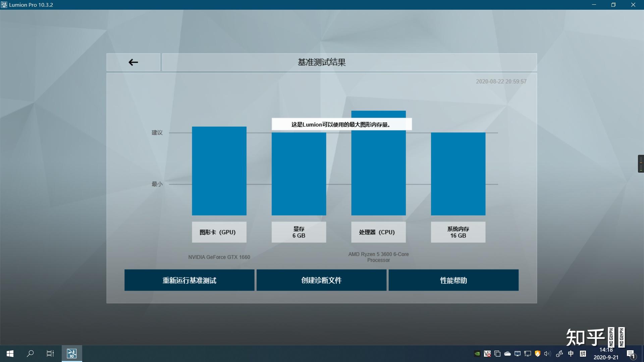Click the graphics memory bar in the chart
The image size is (644, 362).
click(299, 174)
